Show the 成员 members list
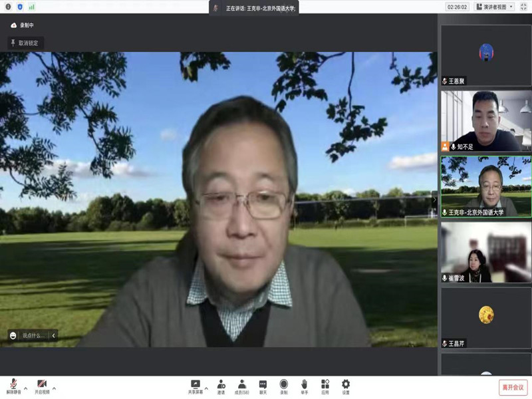532x399 pixels. (242, 386)
